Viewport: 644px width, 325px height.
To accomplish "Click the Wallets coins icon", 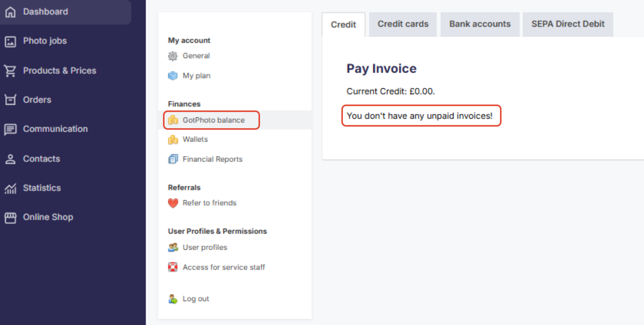I will (x=173, y=139).
